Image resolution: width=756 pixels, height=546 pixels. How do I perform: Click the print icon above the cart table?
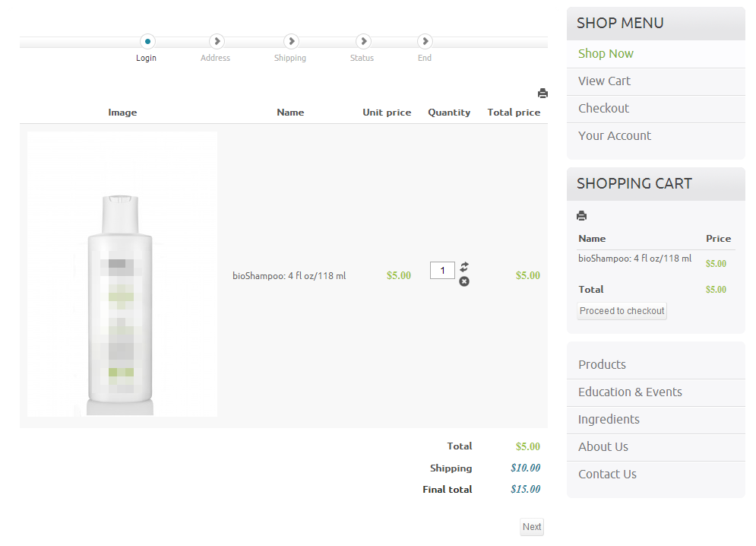[542, 94]
